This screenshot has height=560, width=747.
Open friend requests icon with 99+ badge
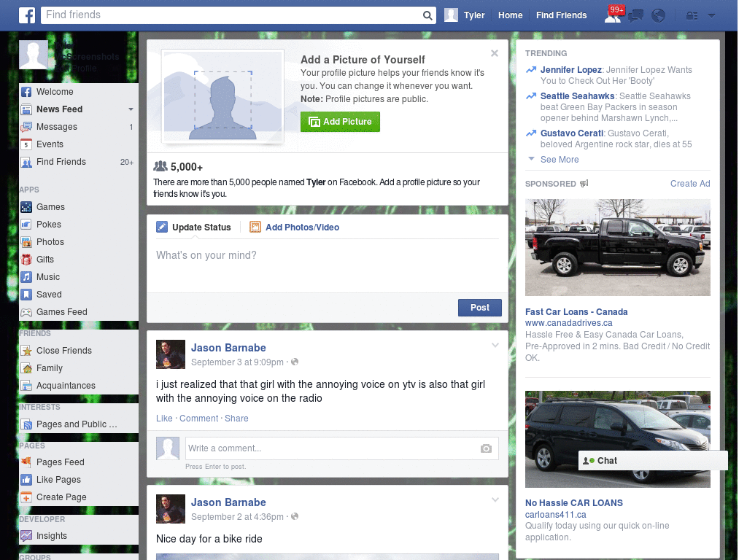[x=613, y=15]
